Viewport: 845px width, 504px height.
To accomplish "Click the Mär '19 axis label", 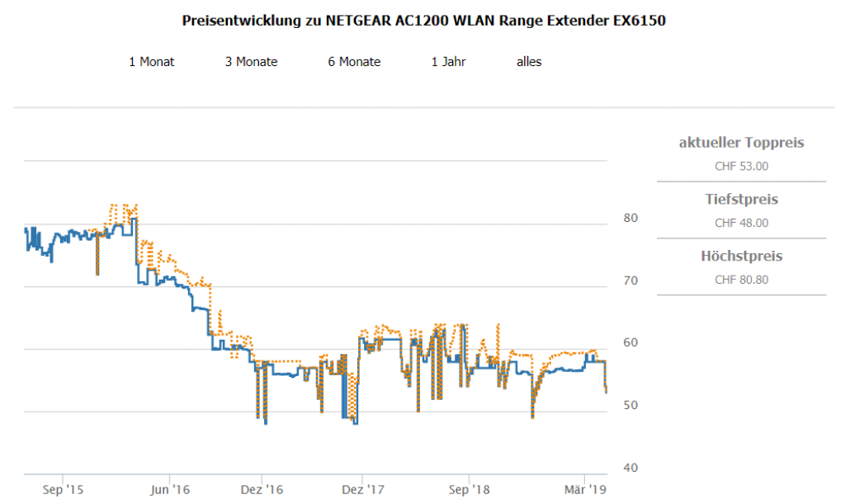I will pyautogui.click(x=584, y=489).
